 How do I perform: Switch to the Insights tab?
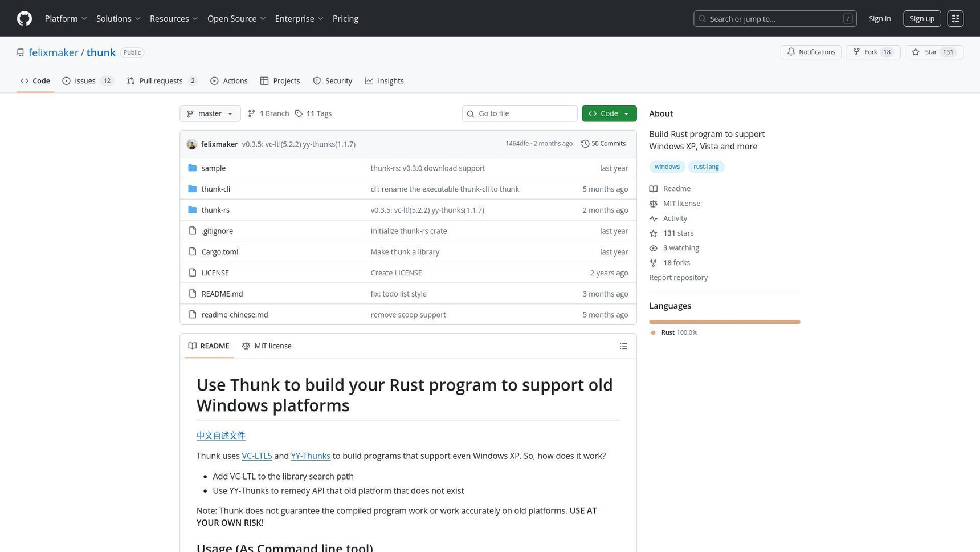tap(385, 81)
